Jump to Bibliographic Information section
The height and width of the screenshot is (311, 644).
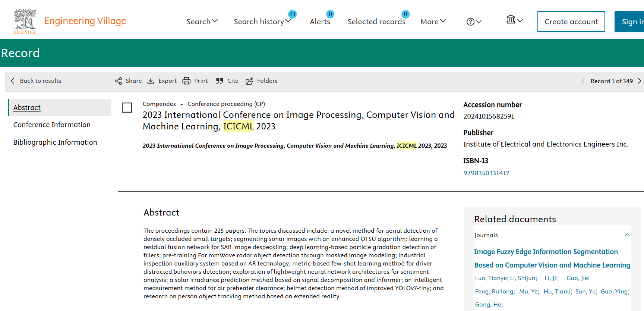coord(55,142)
